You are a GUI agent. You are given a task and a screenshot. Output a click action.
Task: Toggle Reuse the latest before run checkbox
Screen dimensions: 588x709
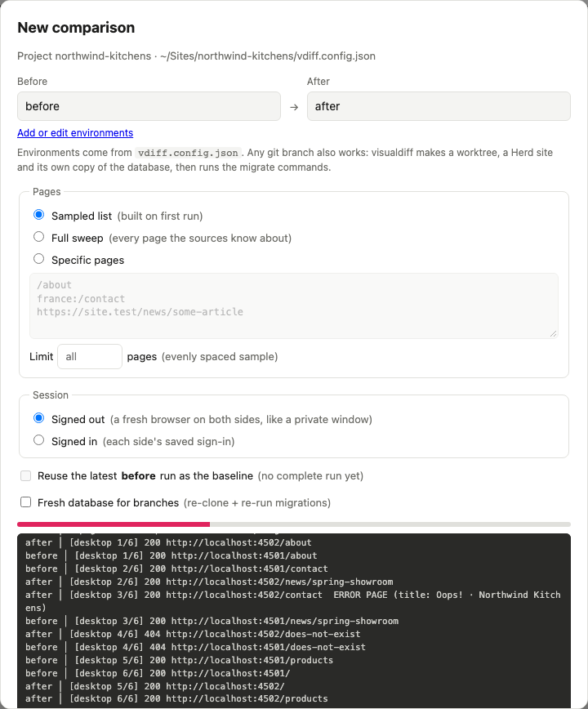26,475
